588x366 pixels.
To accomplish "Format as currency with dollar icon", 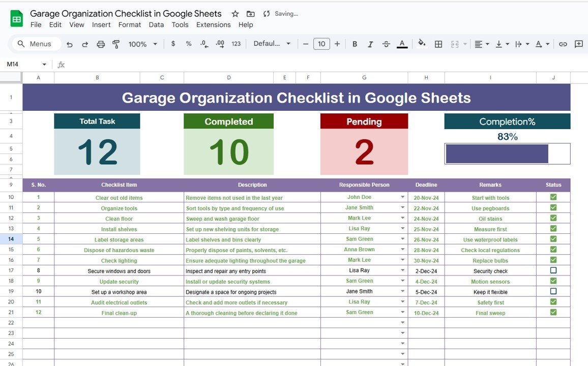I will [173, 44].
